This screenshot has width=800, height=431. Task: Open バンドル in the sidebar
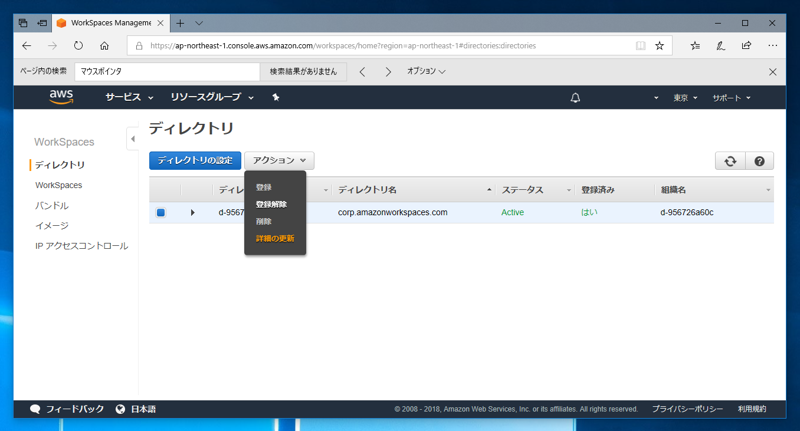[x=52, y=206]
